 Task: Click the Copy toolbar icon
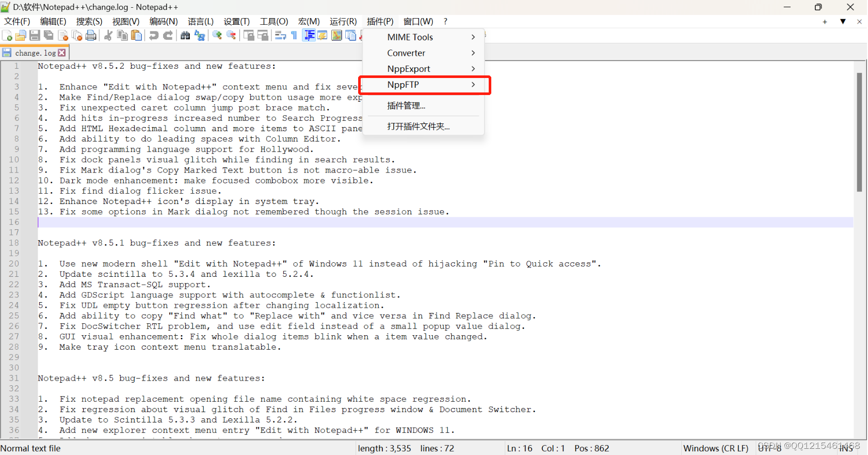coord(122,35)
